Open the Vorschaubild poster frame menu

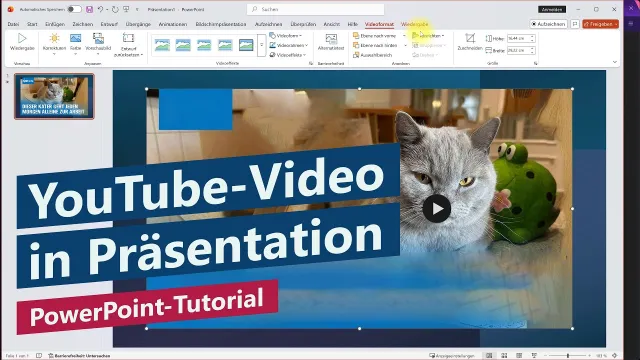click(98, 44)
